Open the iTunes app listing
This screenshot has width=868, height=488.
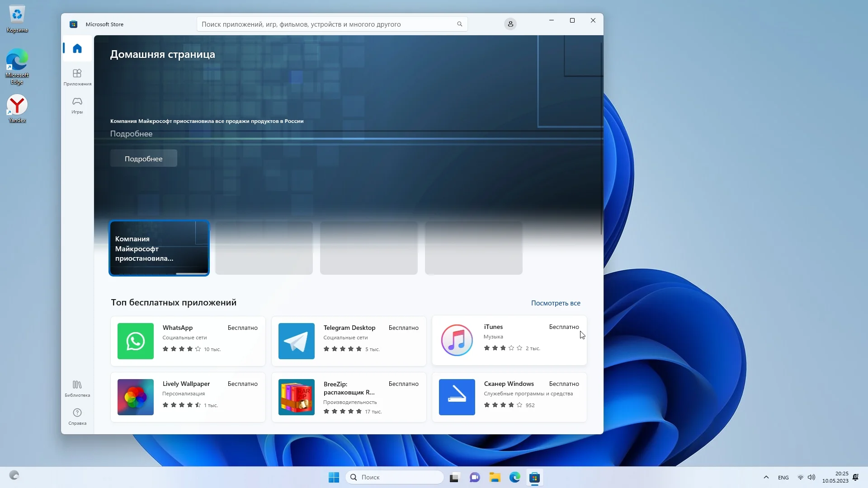point(509,340)
